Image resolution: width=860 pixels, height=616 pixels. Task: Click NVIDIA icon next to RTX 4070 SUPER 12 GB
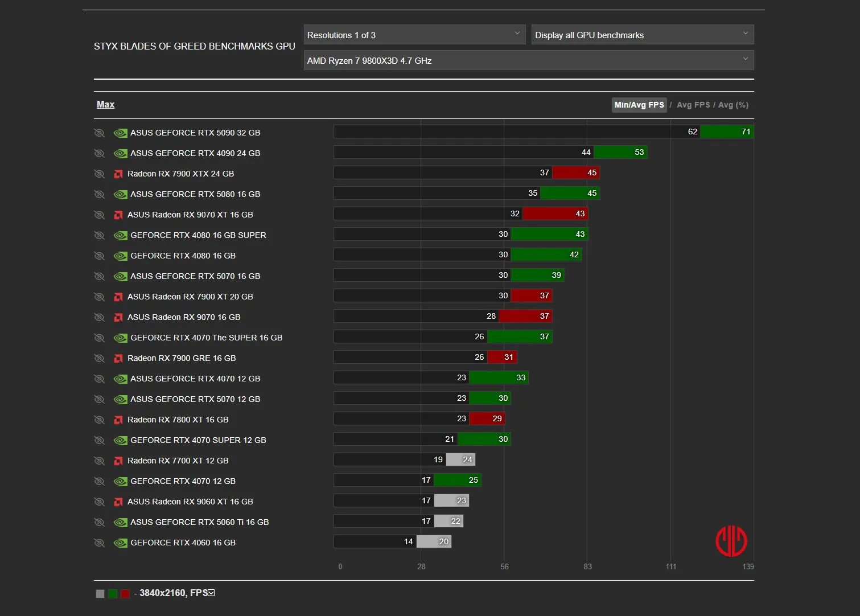120,441
